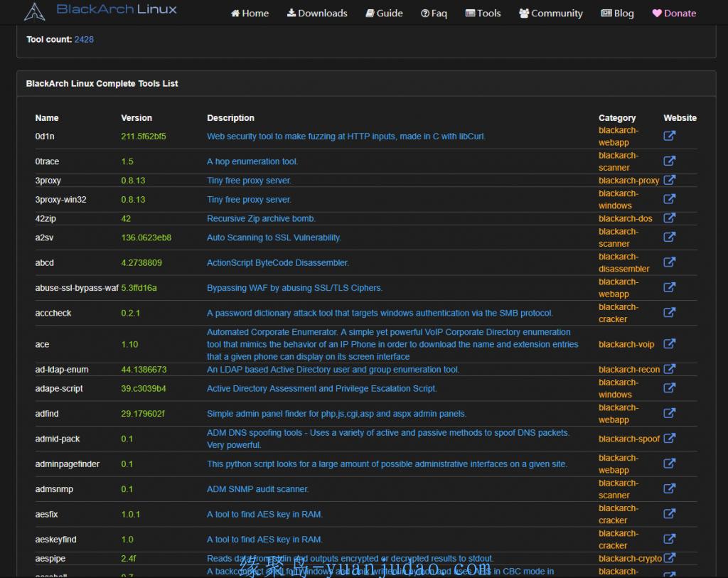
Task: Open 'Bypassing WAF by abusing SSL/TLS' description
Action: click(x=295, y=288)
